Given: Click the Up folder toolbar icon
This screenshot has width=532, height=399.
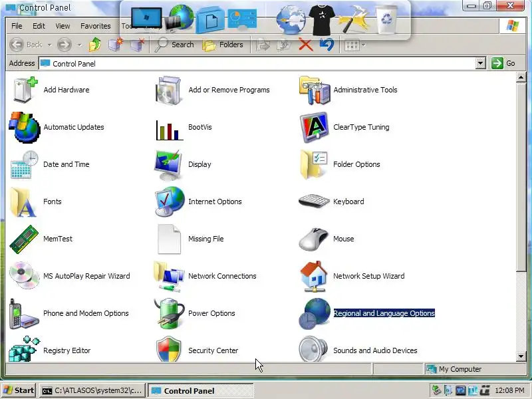Looking at the screenshot, I should 95,45.
